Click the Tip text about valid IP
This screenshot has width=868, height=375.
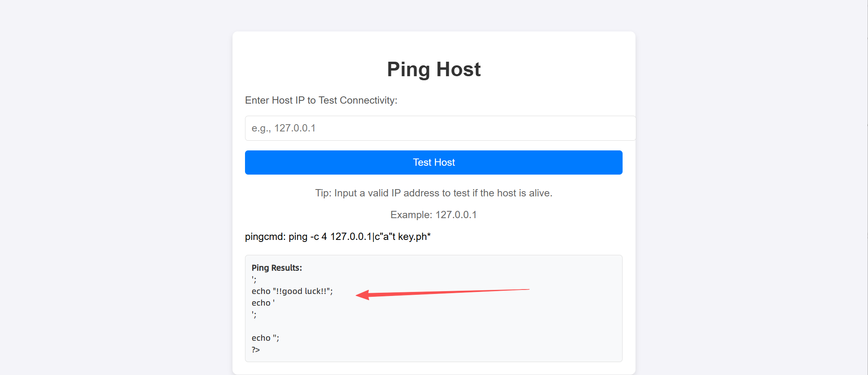(434, 193)
